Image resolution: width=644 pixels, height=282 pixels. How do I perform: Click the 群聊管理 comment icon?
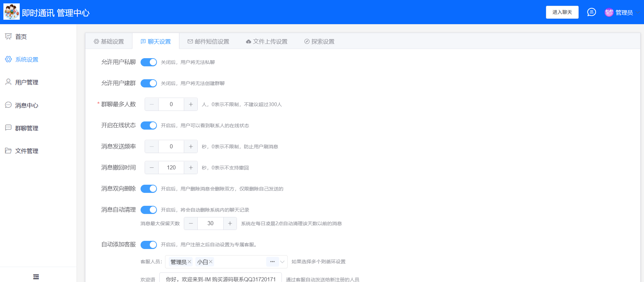[x=8, y=128]
